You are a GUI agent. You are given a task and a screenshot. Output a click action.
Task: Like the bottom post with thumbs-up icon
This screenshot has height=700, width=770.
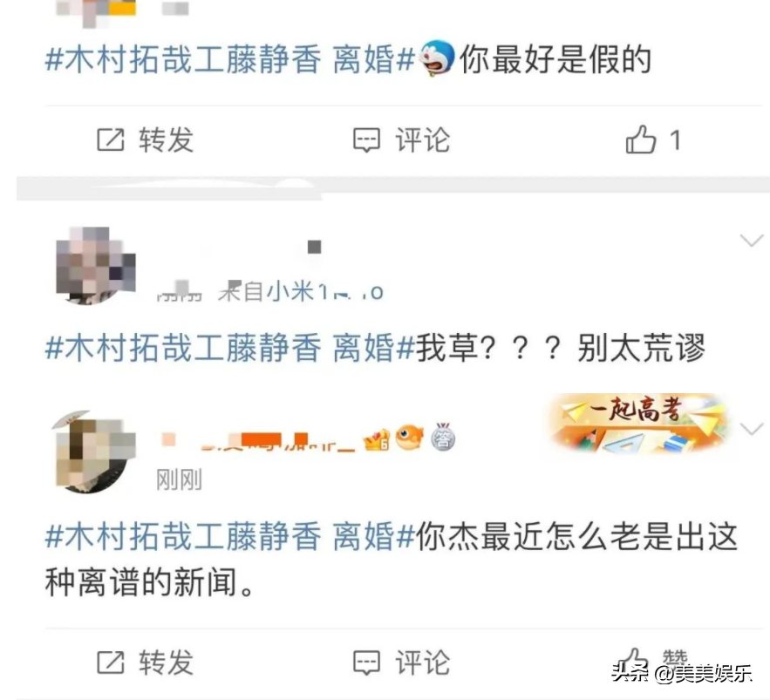click(632, 660)
